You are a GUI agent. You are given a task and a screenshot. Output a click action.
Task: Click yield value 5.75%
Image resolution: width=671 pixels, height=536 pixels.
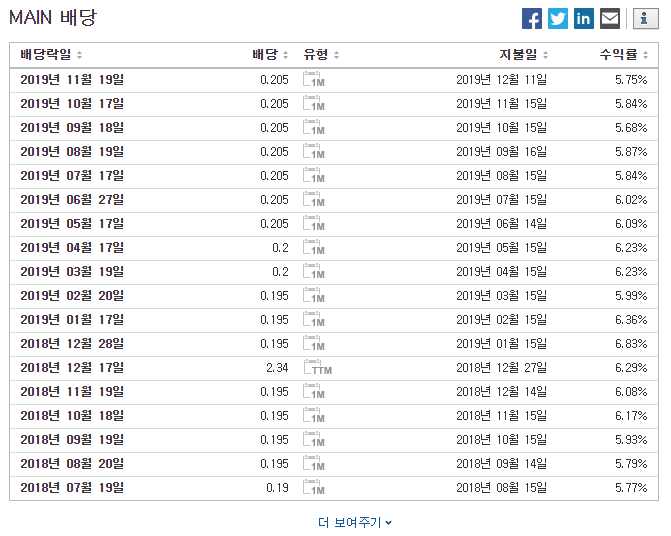pos(631,80)
